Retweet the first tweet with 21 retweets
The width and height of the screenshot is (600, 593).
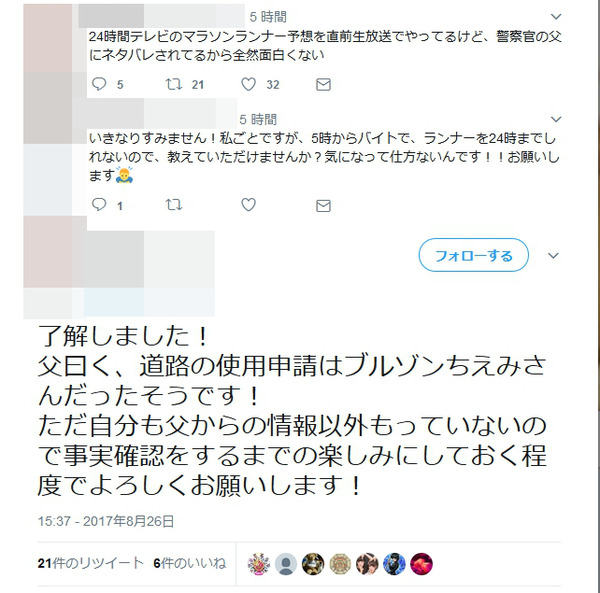(173, 84)
